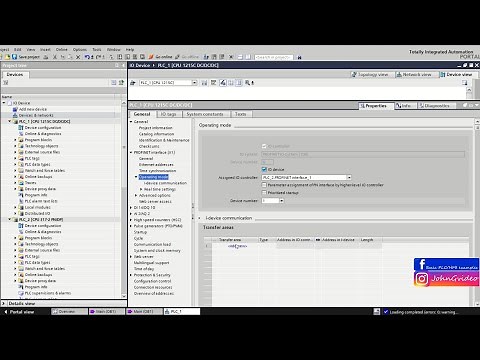Viewport: 480px width, 360px height.
Task: Switch to the PLC_1 taskbar editor
Action: [x=182, y=311]
